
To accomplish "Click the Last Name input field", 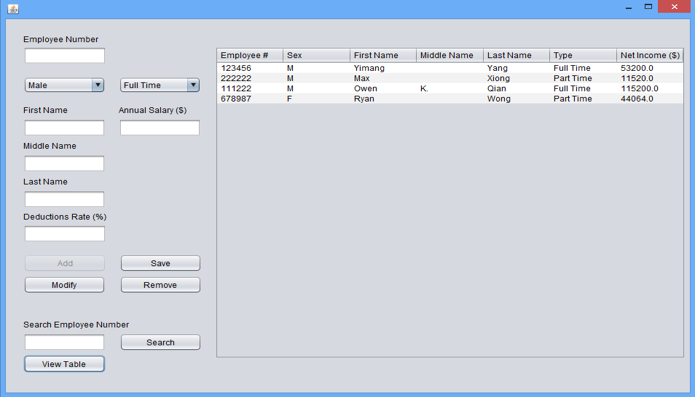I will pyautogui.click(x=64, y=199).
